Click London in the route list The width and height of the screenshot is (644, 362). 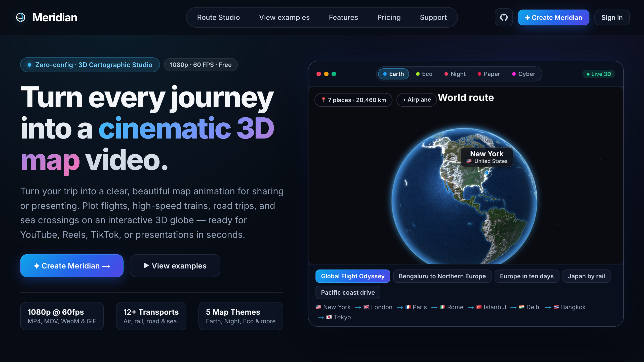[378, 307]
